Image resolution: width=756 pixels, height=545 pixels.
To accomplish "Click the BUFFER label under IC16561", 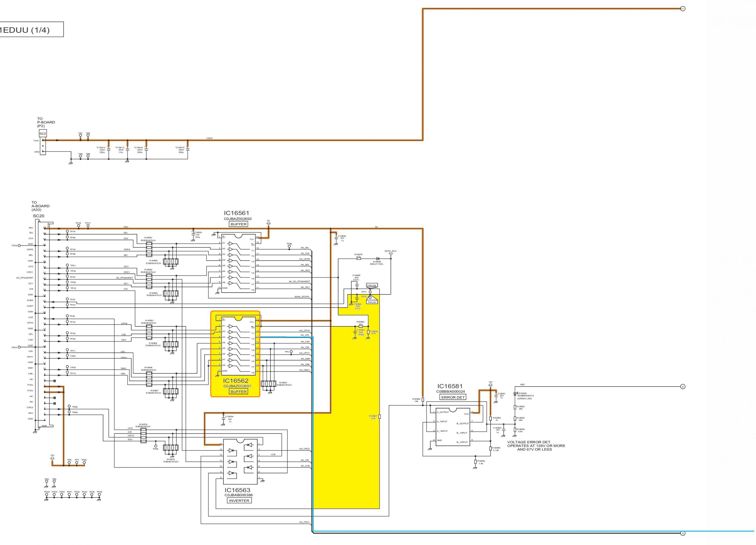I will click(238, 224).
